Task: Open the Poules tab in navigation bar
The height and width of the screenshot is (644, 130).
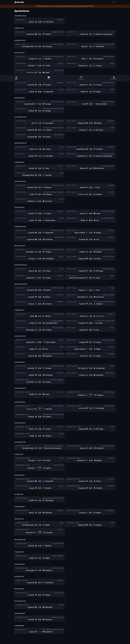Action: coord(16,78)
